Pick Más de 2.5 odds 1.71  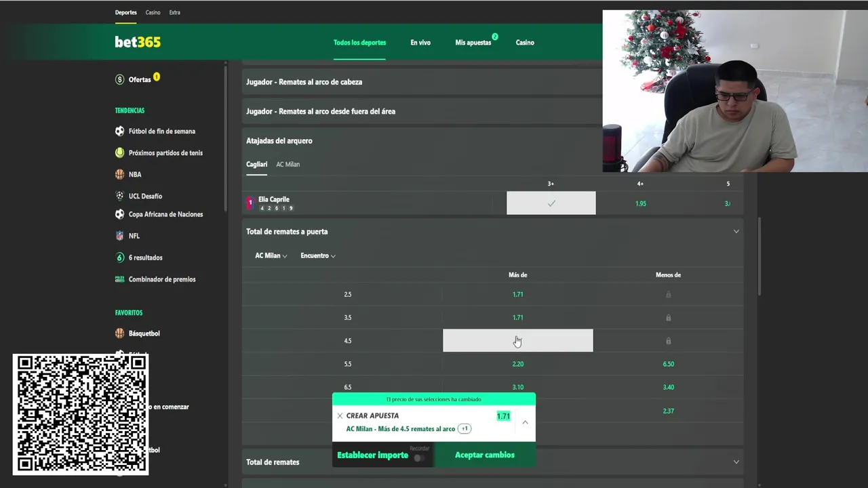518,294
